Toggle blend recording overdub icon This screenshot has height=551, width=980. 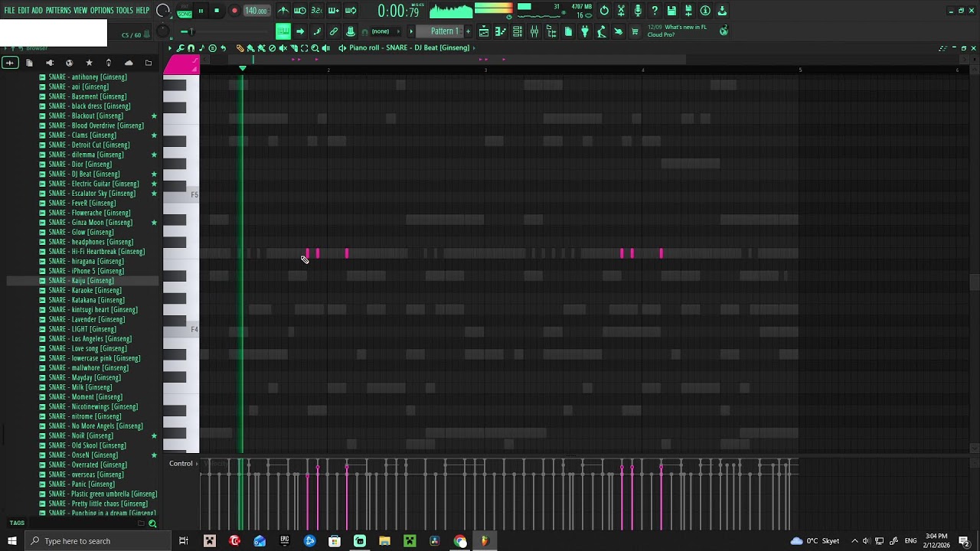(334, 11)
